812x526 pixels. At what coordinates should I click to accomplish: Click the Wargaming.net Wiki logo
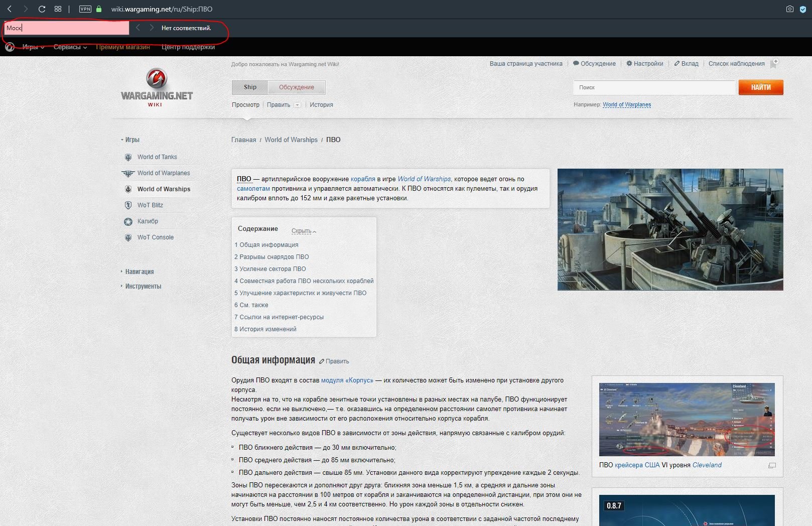pos(157,87)
